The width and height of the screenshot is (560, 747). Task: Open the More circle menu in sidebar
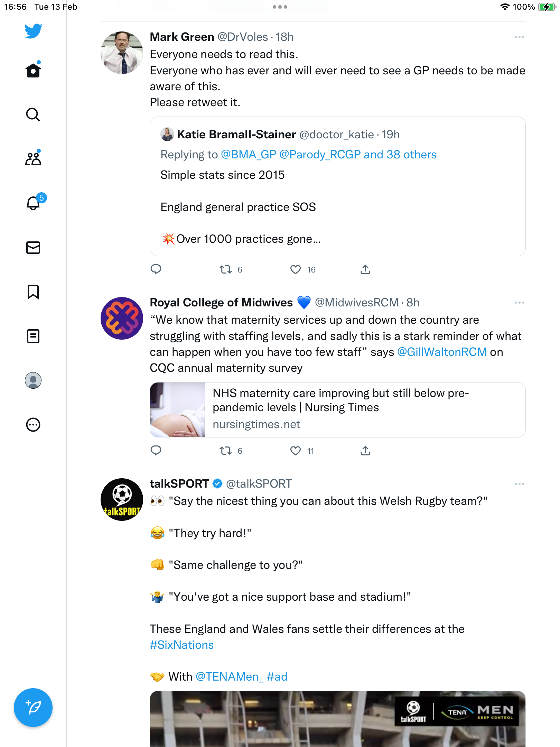(x=33, y=425)
